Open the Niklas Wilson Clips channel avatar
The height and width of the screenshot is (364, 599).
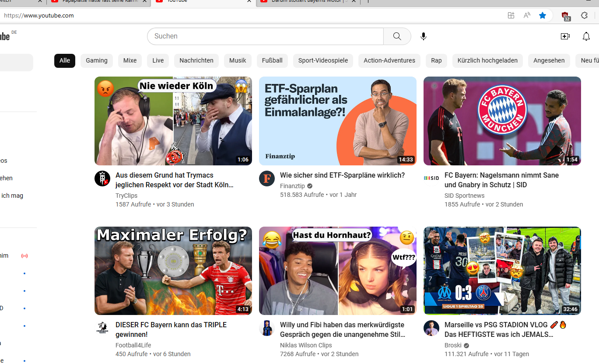(x=267, y=328)
